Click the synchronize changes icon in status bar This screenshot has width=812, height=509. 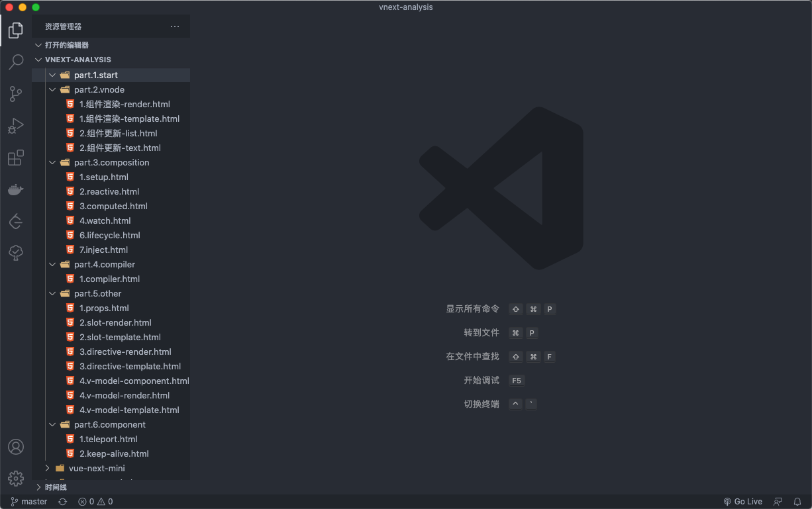pos(62,502)
